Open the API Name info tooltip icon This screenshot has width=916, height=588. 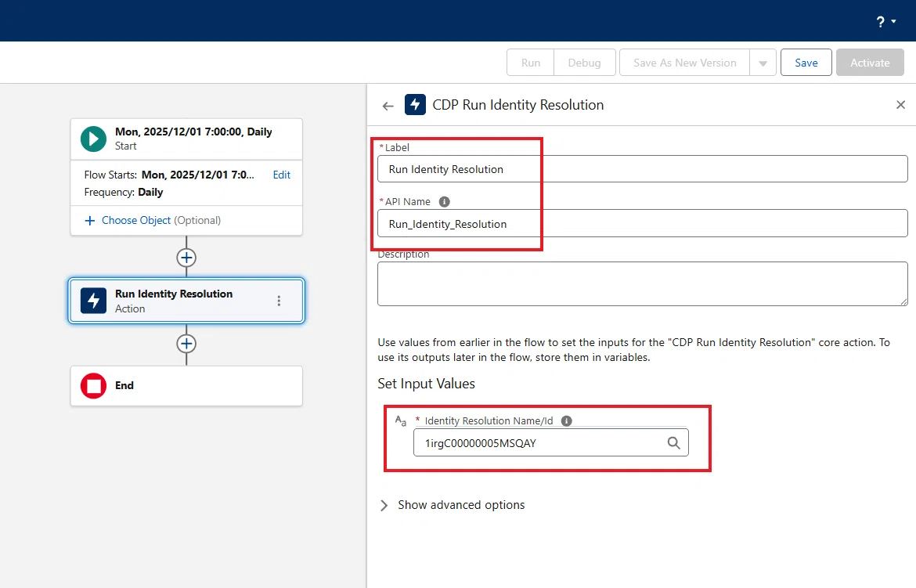[x=444, y=202]
